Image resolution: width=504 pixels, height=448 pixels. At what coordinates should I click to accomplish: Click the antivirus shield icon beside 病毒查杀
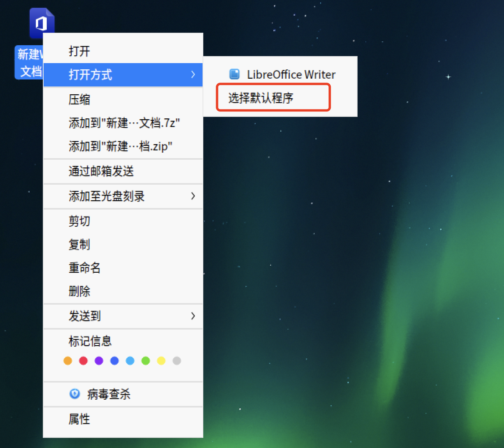tap(74, 394)
